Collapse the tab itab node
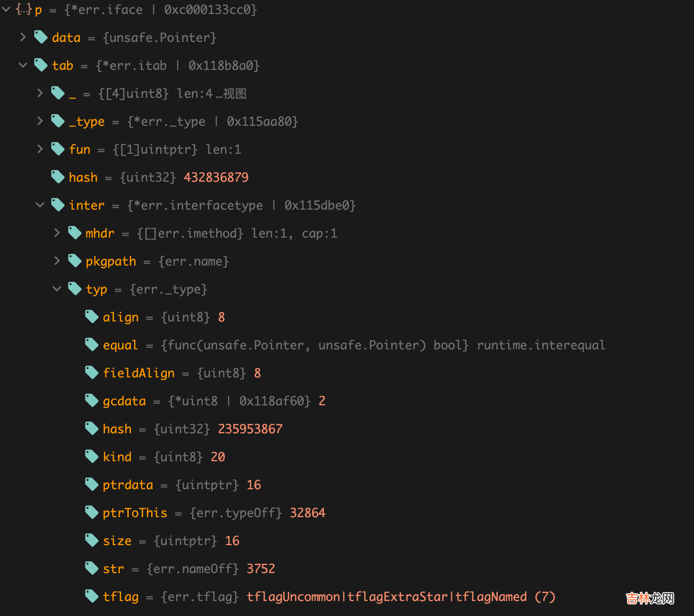Image resolution: width=694 pixels, height=616 pixels. tap(23, 65)
